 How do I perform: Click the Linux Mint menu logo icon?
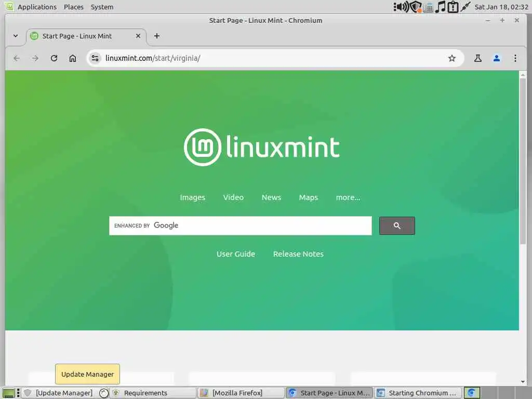point(9,6)
